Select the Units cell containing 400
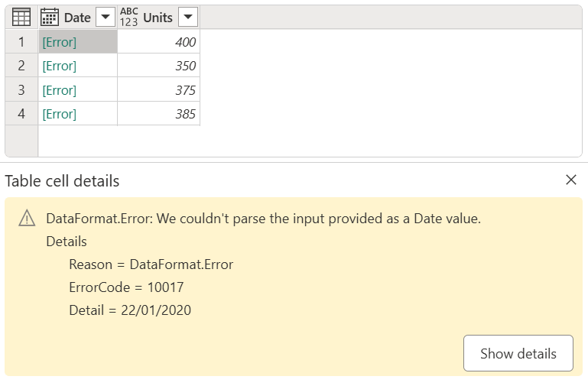The width and height of the screenshot is (588, 386). [x=159, y=42]
